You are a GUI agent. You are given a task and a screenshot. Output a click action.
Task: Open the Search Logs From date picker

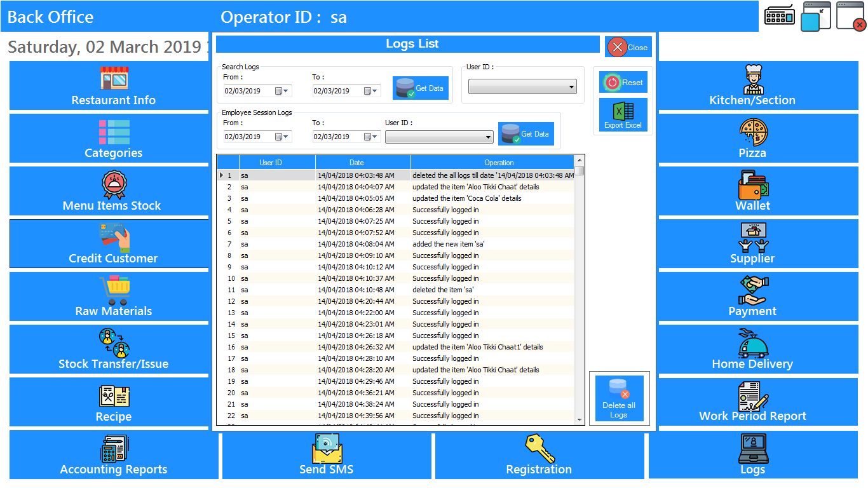coord(281,91)
